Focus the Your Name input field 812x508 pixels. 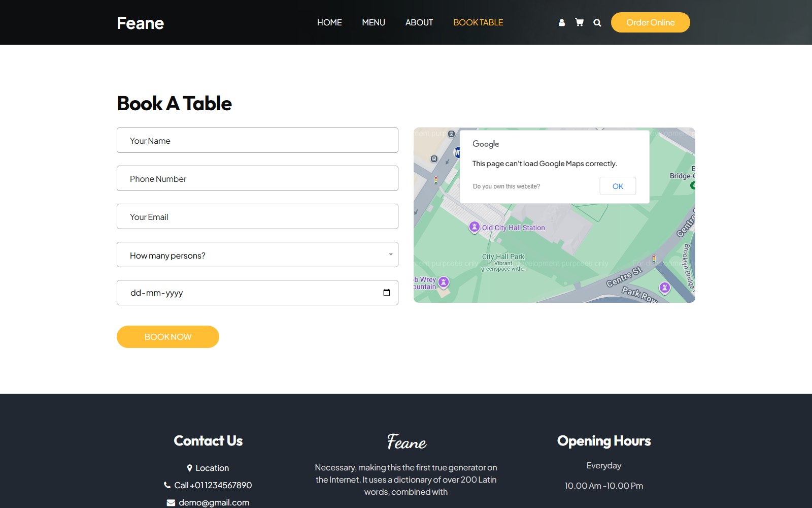click(257, 140)
